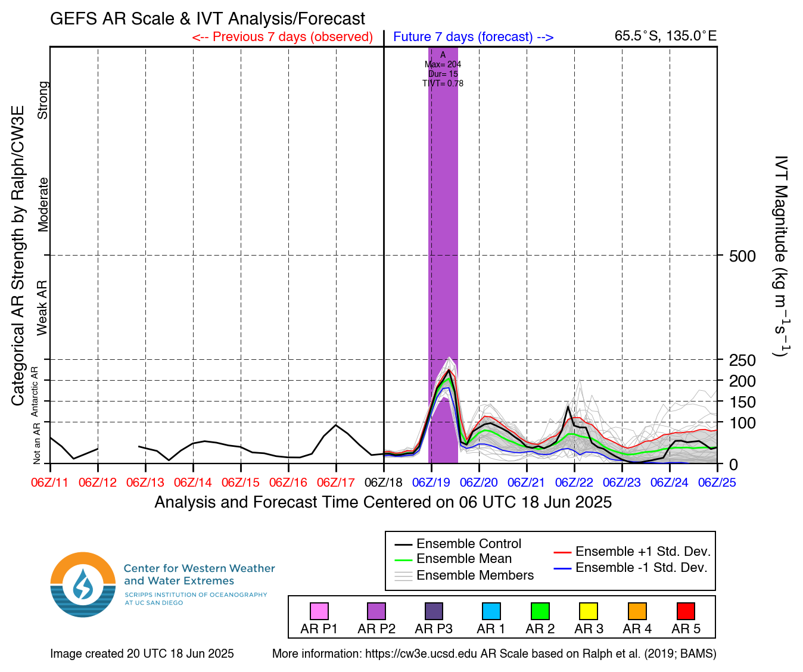This screenshot has width=803, height=672.
Task: Click the 500 IVT axis value
Action: pyautogui.click(x=742, y=256)
